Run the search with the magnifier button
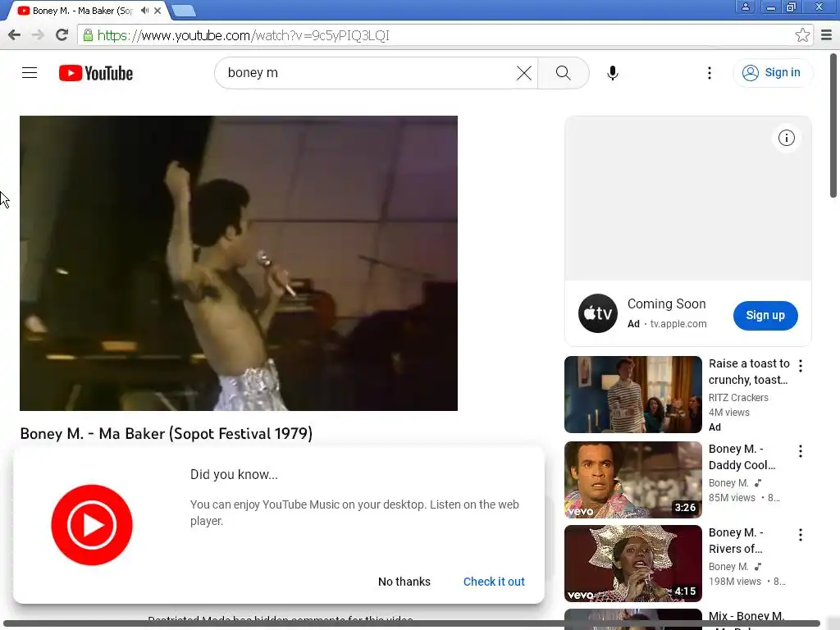 pyautogui.click(x=563, y=73)
